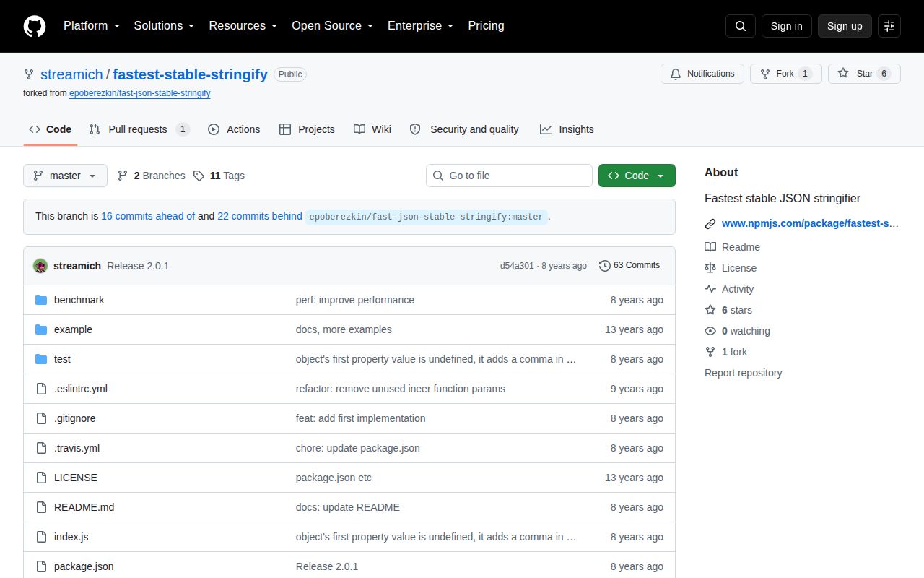Click the repo fork icon before streamich
The width and height of the screenshot is (924, 578).
[x=29, y=74]
